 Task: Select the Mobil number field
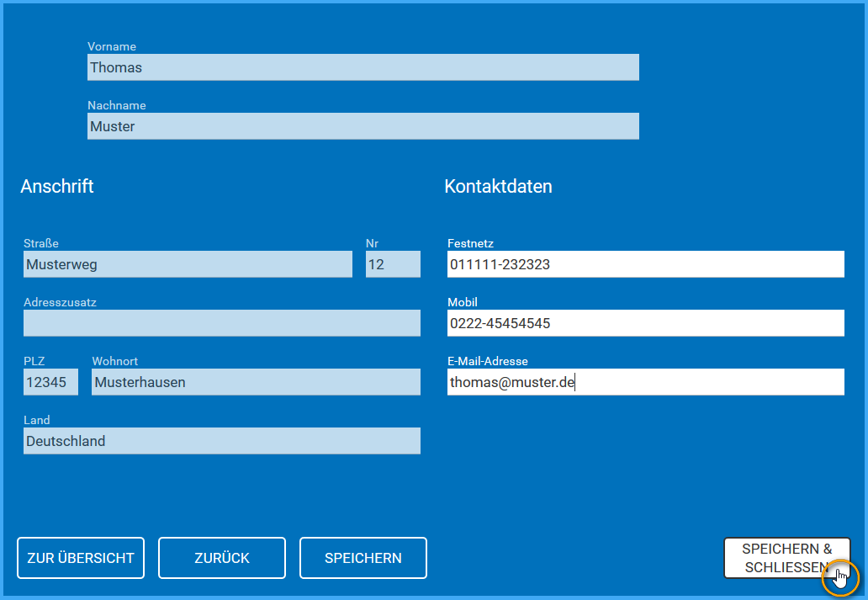644,322
